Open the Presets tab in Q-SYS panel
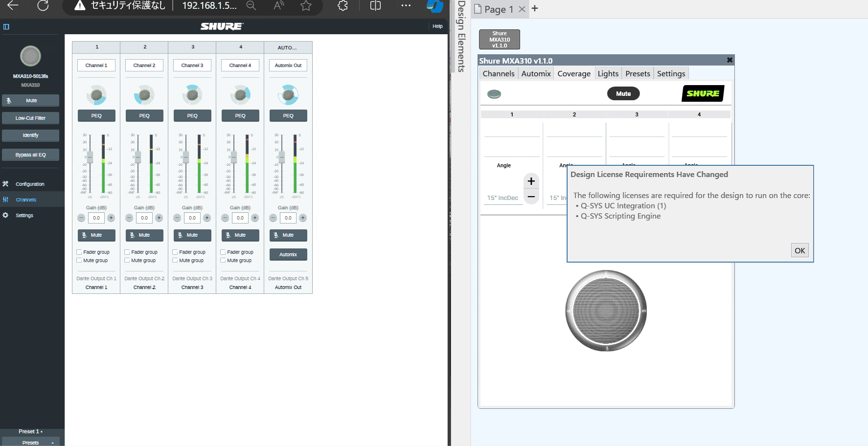This screenshot has height=446, width=868. pos(638,73)
